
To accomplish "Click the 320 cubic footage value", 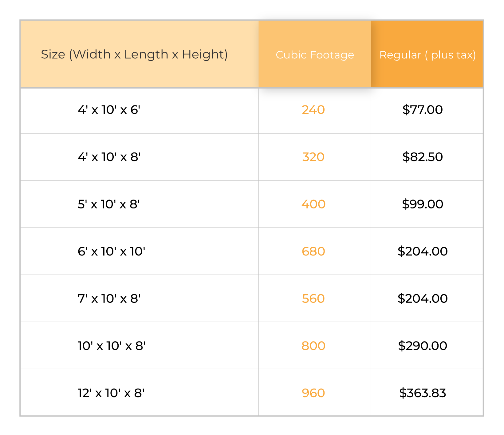I will coord(313,157).
